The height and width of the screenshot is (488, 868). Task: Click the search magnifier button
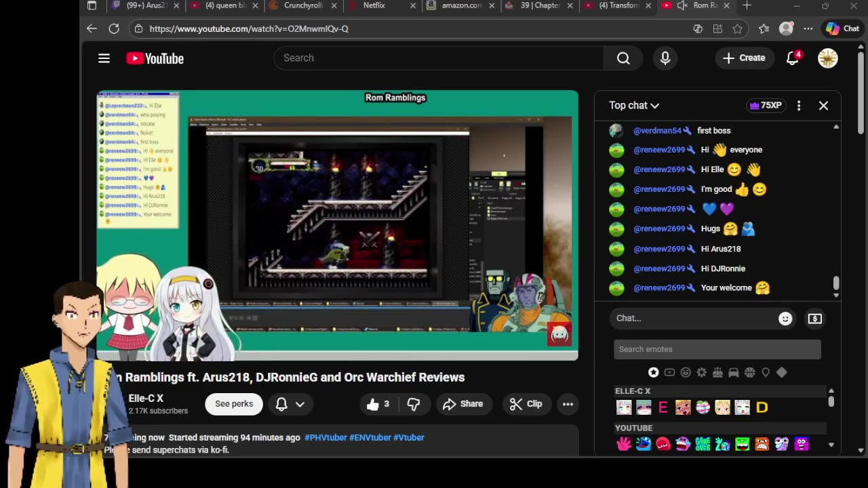point(623,58)
